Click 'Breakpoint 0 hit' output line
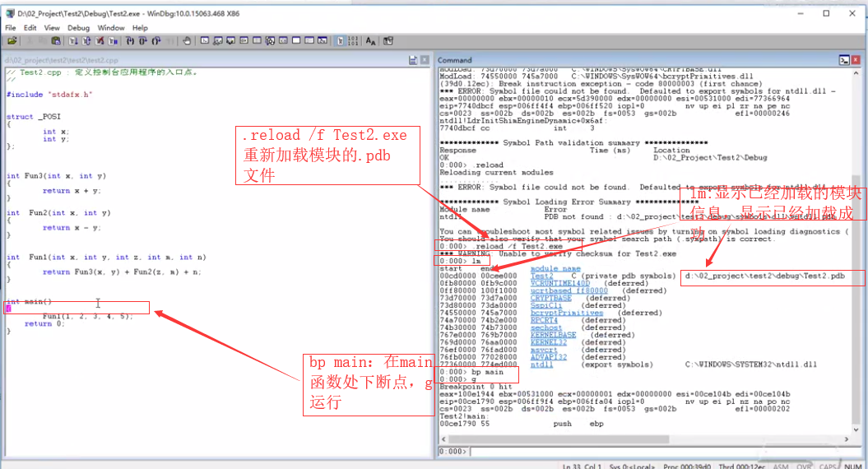The height and width of the screenshot is (469, 868). pyautogui.click(x=476, y=387)
